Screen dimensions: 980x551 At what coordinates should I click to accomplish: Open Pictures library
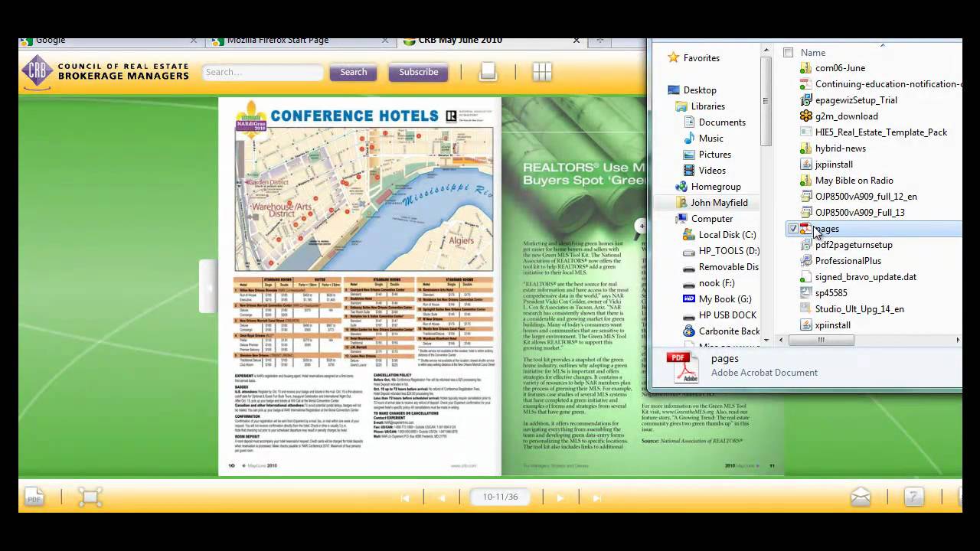(x=707, y=155)
